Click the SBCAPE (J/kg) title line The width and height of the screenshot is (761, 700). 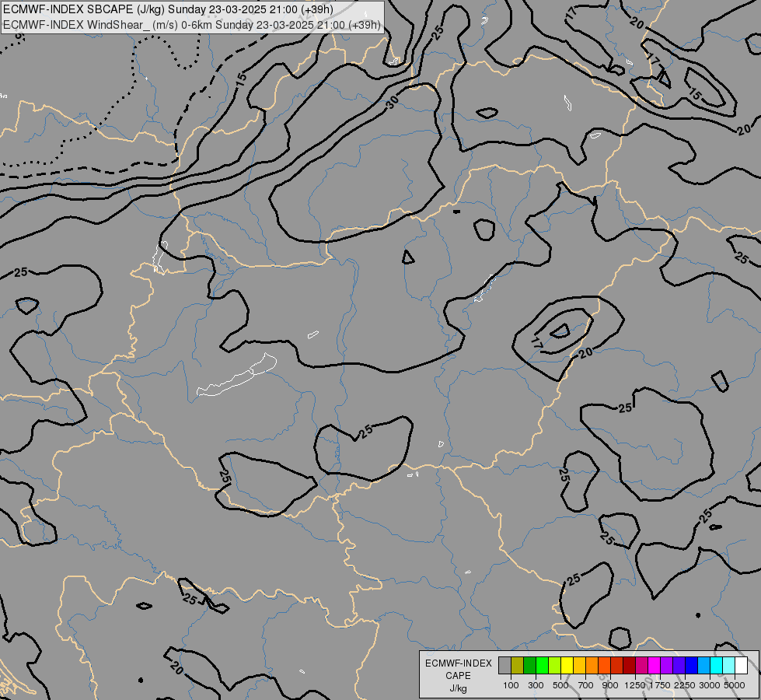point(168,9)
